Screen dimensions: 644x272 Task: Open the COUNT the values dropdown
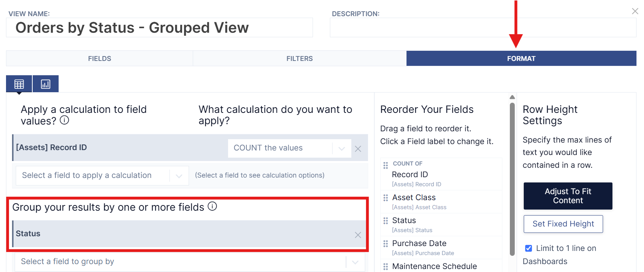[x=290, y=148]
